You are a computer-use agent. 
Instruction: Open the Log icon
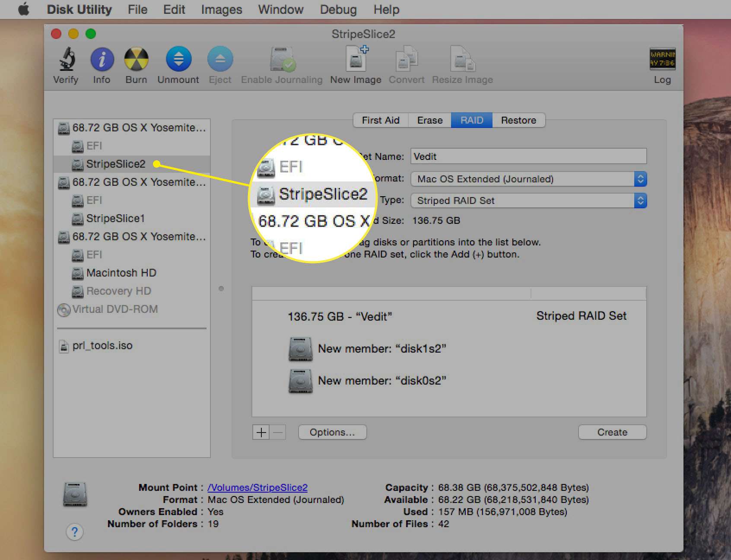pyautogui.click(x=662, y=59)
